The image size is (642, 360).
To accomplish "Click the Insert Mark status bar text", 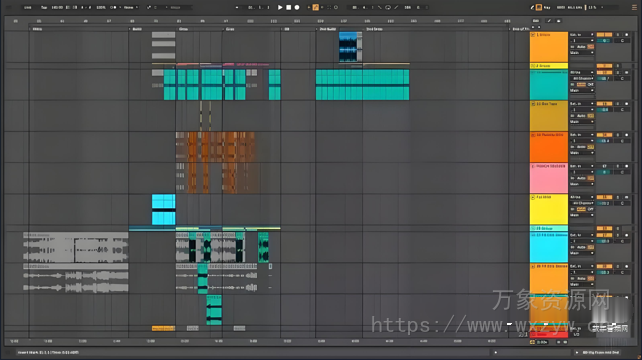I will (x=48, y=352).
